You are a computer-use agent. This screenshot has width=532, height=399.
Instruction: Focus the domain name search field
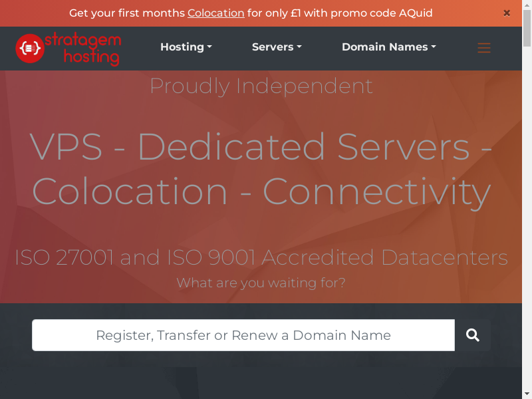coord(243,335)
